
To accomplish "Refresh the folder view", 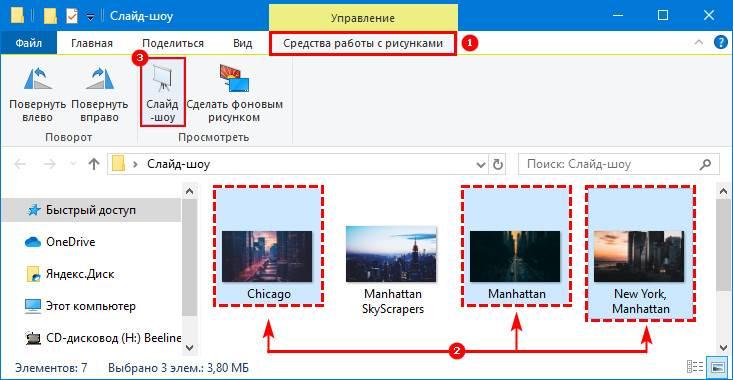I will (497, 165).
